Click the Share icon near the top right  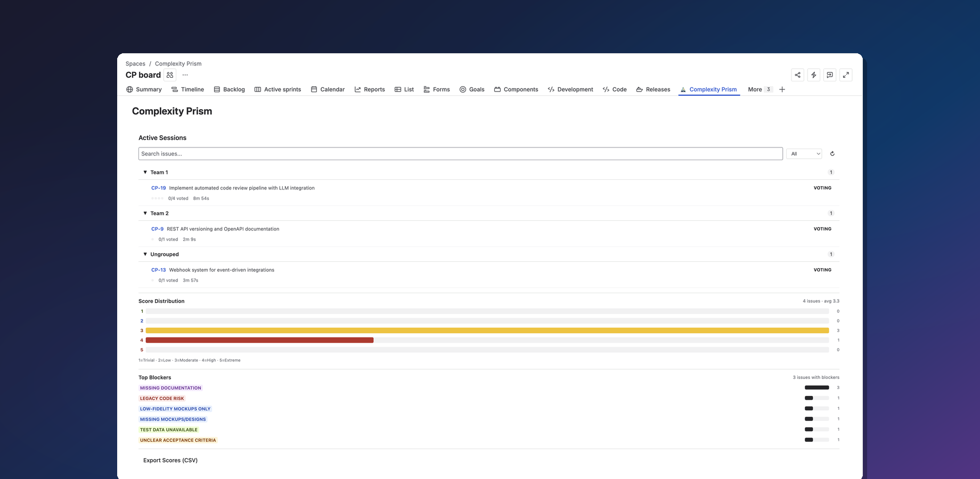pyautogui.click(x=797, y=75)
